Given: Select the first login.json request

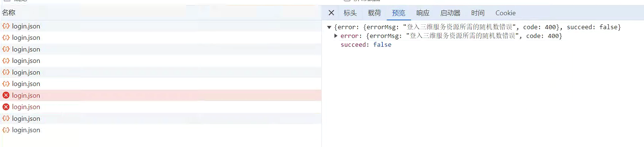Looking at the screenshot, I should [x=161, y=26].
